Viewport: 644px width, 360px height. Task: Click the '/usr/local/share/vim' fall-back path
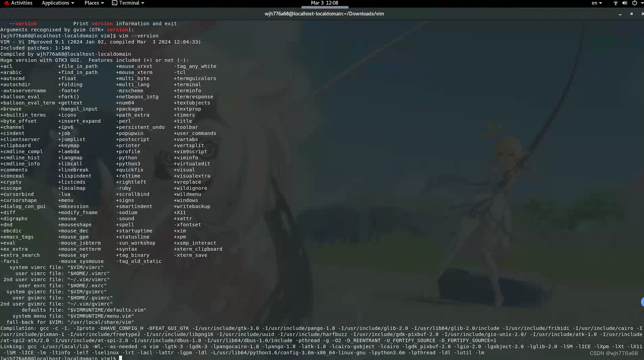pyautogui.click(x=101, y=322)
